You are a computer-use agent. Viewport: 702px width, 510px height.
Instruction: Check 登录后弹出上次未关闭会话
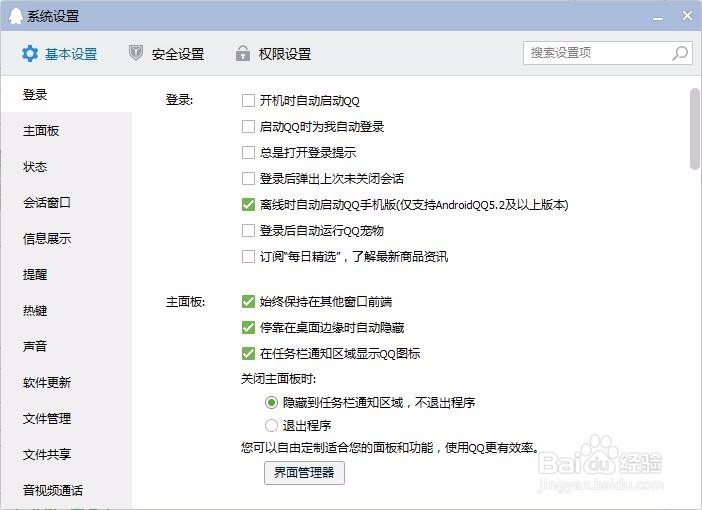tap(248, 178)
